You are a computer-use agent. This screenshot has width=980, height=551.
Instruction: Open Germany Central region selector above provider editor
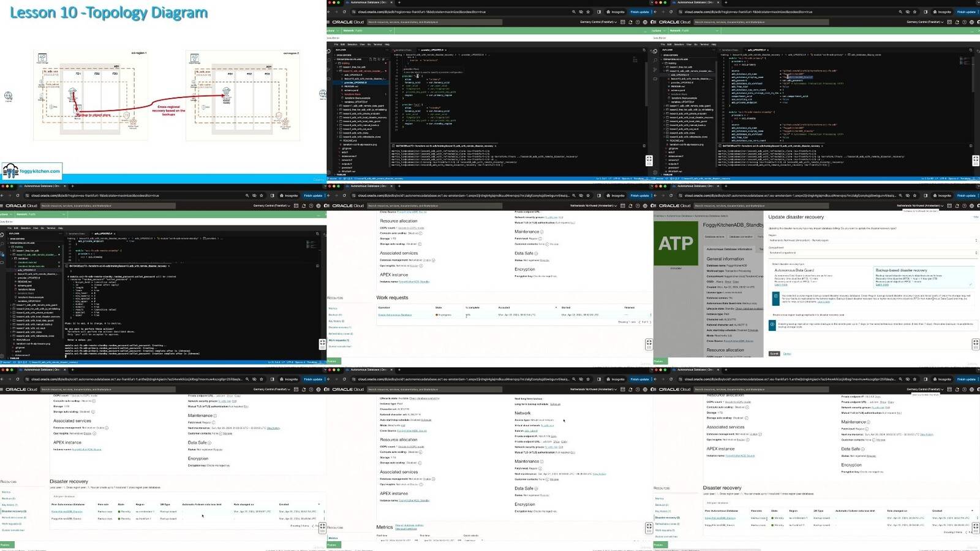597,22
